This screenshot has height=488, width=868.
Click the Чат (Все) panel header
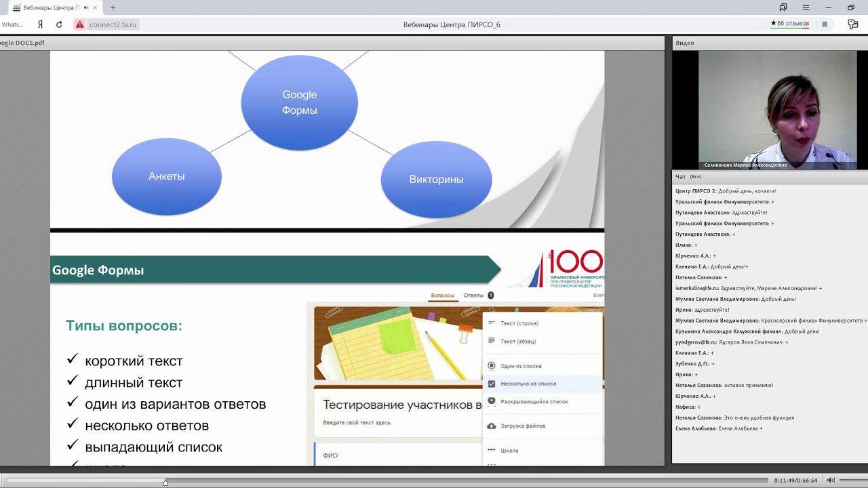770,176
